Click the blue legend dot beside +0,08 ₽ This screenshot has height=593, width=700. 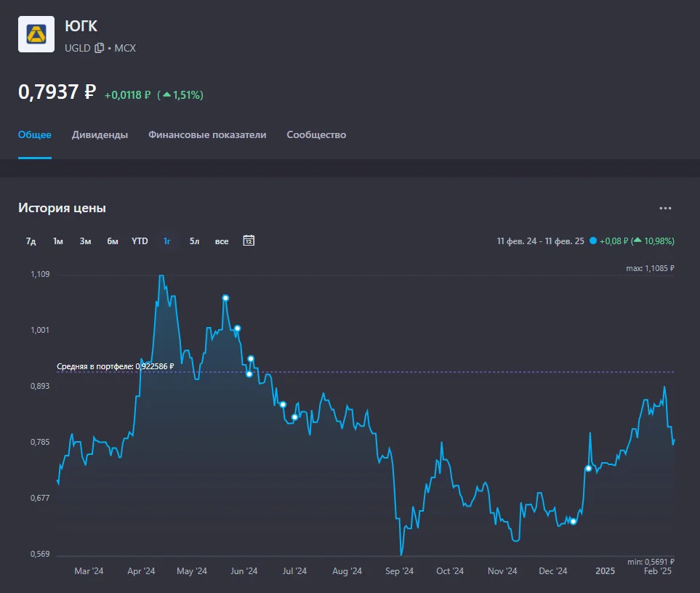click(593, 241)
